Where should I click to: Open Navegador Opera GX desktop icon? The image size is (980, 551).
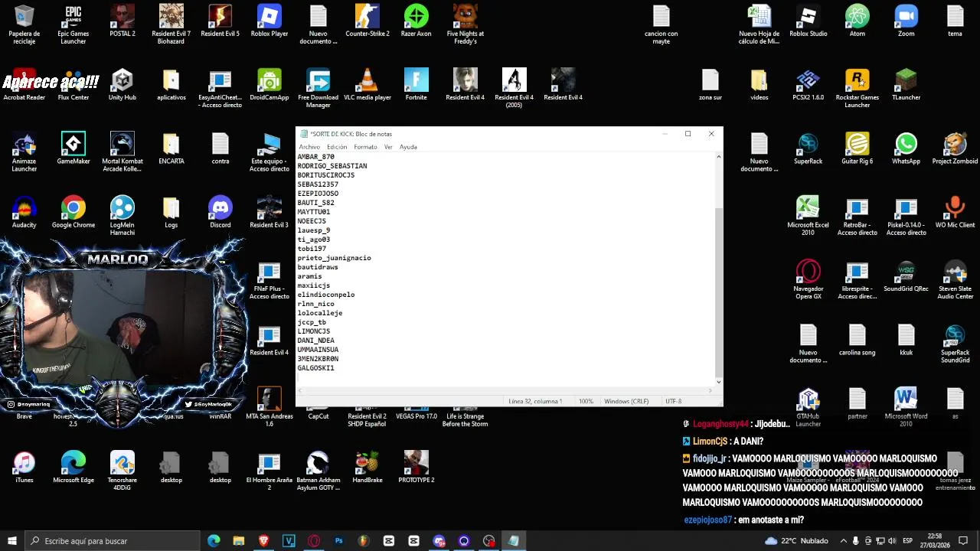click(x=808, y=280)
